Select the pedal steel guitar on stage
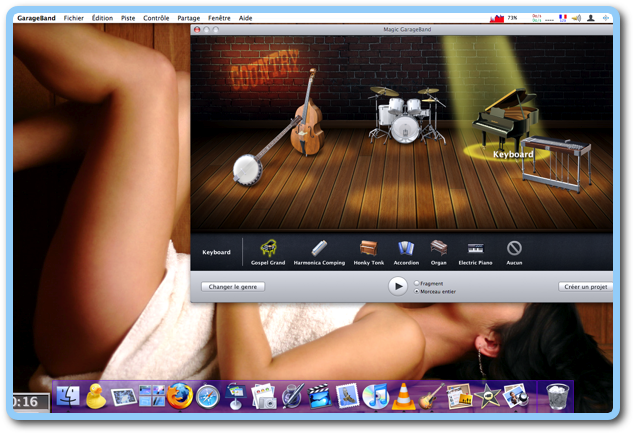Viewport: 634px width, 434px height. (x=556, y=164)
